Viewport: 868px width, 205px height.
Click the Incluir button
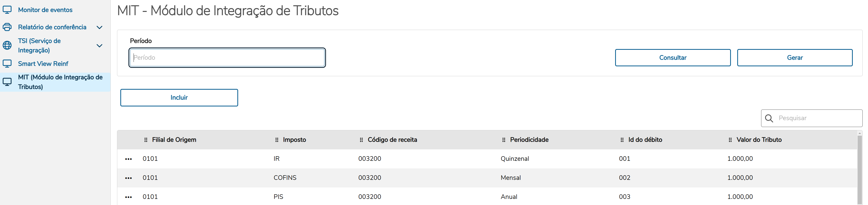(179, 98)
